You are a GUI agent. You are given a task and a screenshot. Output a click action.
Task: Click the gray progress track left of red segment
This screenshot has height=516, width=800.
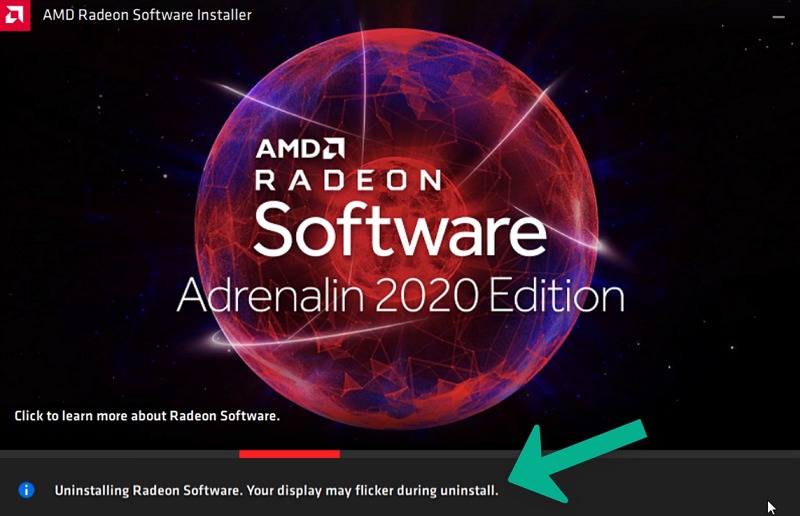(x=119, y=454)
